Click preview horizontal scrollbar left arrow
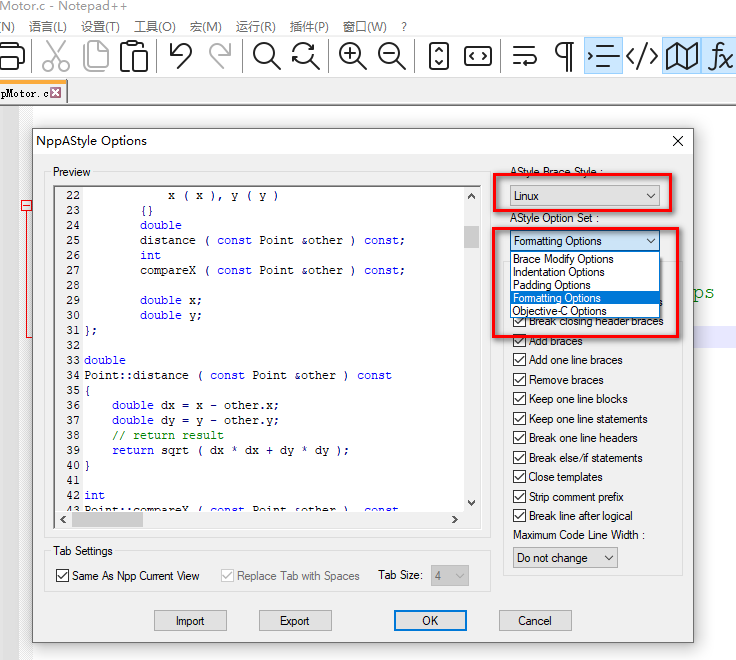 (x=63, y=519)
